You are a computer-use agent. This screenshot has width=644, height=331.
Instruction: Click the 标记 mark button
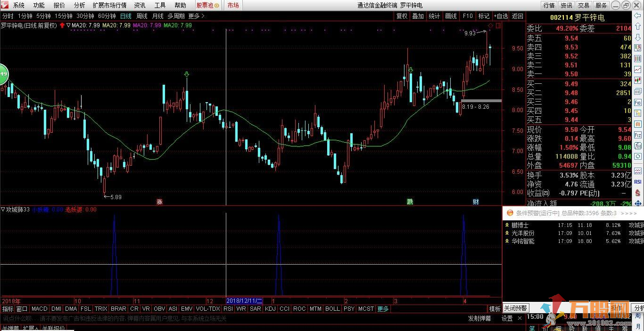484,16
